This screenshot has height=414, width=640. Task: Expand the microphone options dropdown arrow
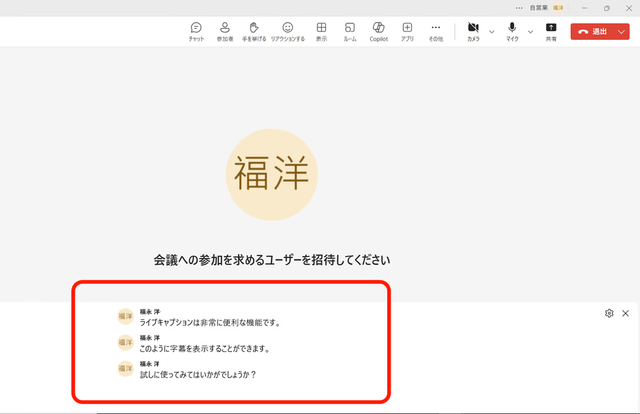[530, 31]
